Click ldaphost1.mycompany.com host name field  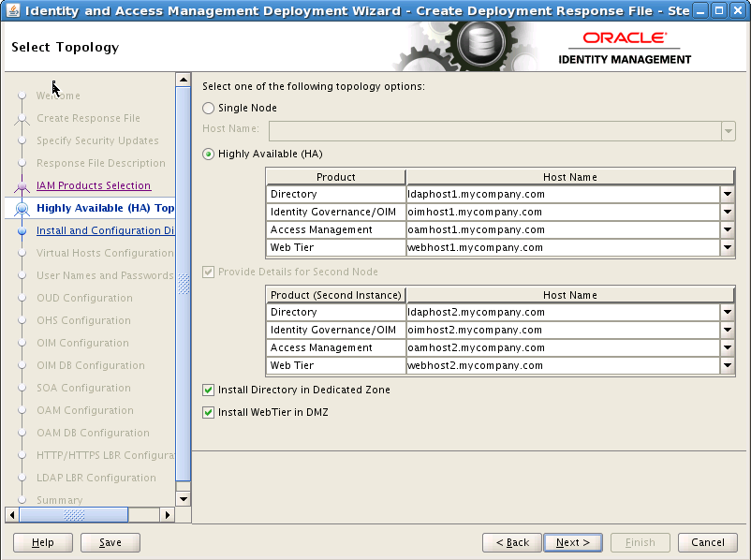(564, 195)
